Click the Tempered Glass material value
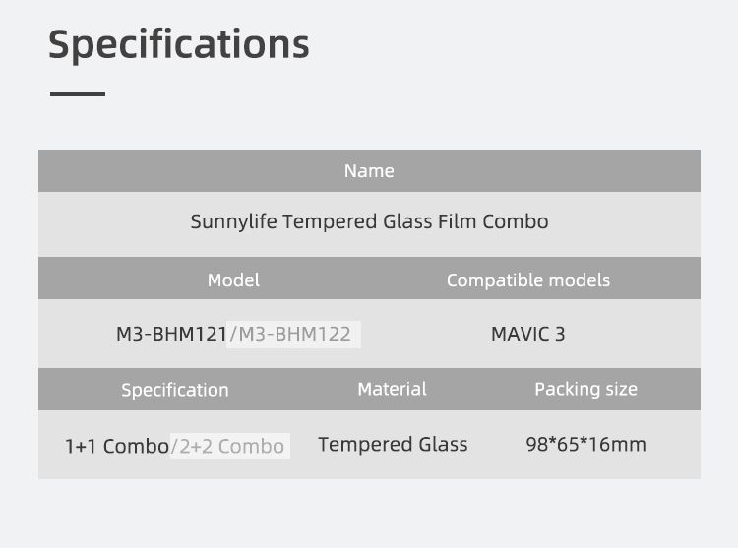The image size is (738, 560). tap(393, 444)
